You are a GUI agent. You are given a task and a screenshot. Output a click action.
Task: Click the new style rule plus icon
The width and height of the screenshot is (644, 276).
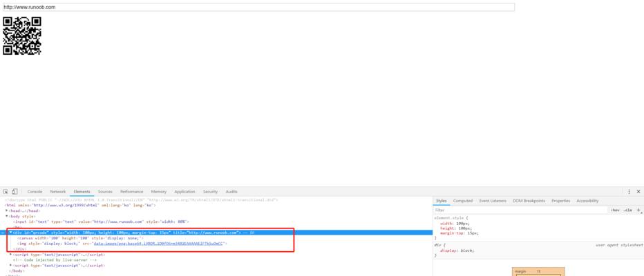pos(638,210)
